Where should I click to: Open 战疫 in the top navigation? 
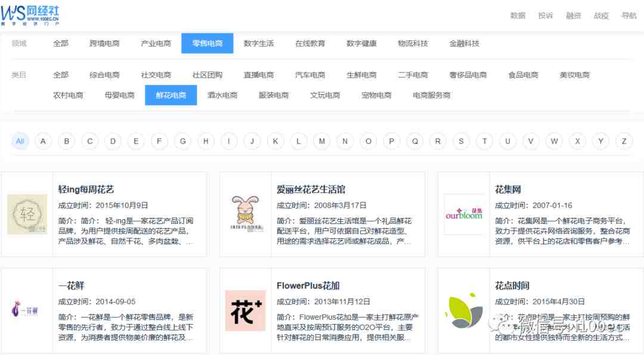coord(601,15)
